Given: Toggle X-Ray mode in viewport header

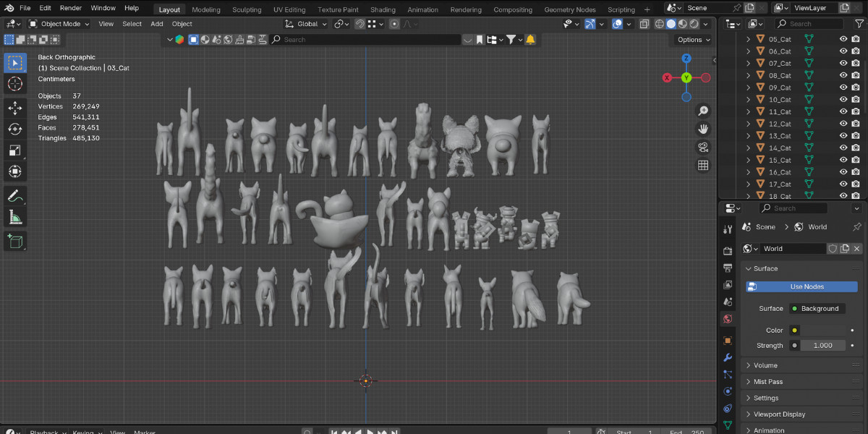Looking at the screenshot, I should (x=644, y=24).
